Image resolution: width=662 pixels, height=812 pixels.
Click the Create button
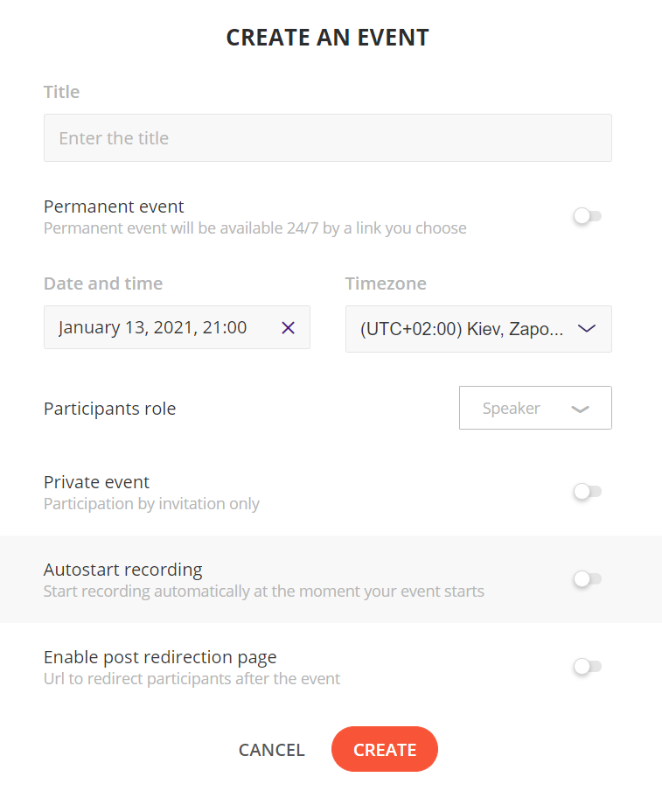[x=385, y=749]
